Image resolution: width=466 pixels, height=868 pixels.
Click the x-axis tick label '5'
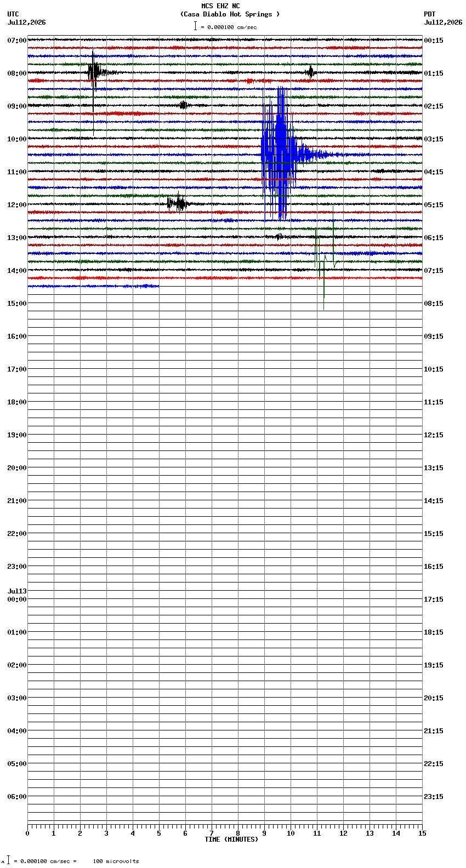159,833
